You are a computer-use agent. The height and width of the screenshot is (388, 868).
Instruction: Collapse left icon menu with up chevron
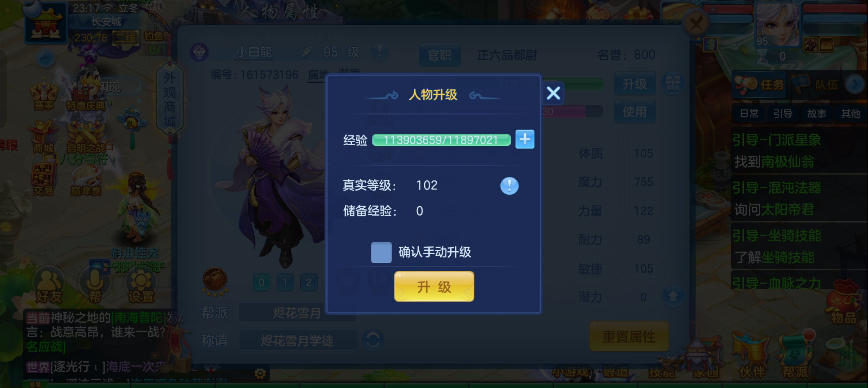(45, 59)
